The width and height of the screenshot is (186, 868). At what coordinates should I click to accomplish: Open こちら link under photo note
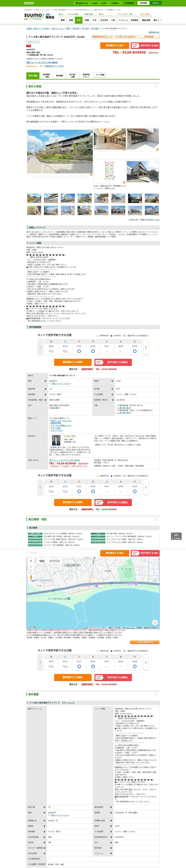coord(157,220)
